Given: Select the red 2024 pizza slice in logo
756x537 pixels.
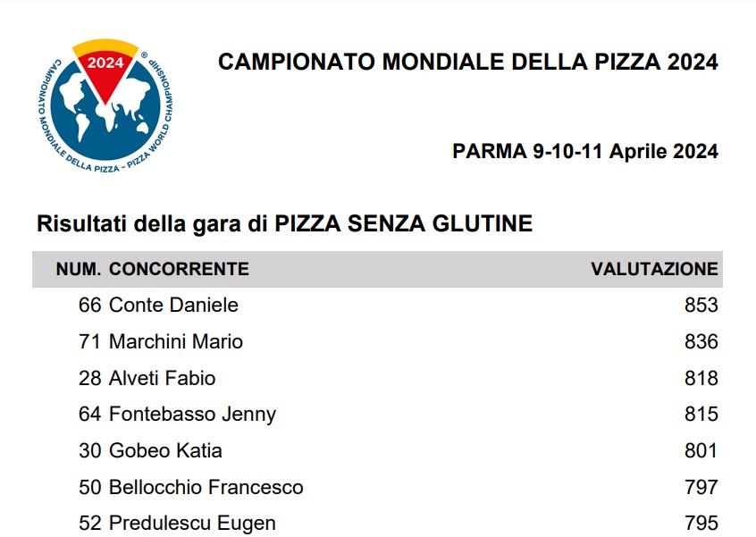Looking at the screenshot, I should [x=105, y=72].
